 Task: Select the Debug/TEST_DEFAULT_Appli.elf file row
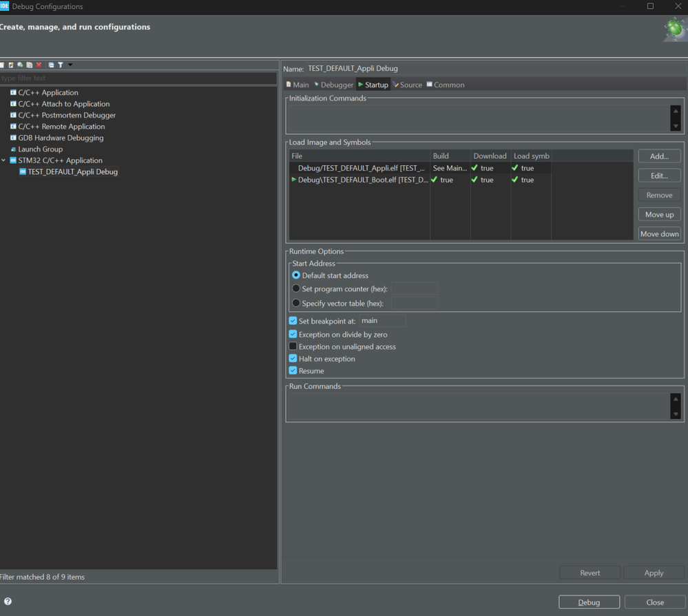coord(461,168)
